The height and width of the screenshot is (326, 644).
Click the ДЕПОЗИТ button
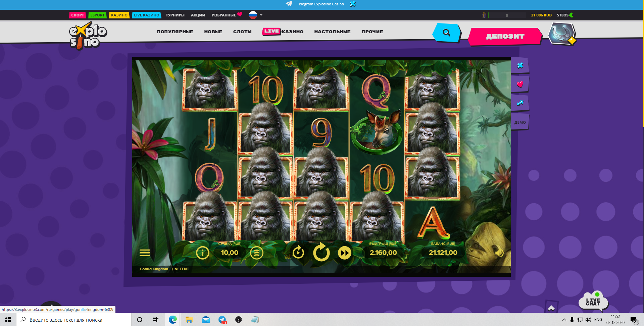(x=505, y=37)
